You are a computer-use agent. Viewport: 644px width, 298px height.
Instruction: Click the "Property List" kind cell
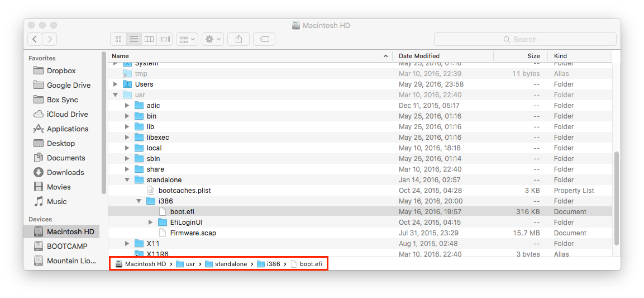pos(574,191)
